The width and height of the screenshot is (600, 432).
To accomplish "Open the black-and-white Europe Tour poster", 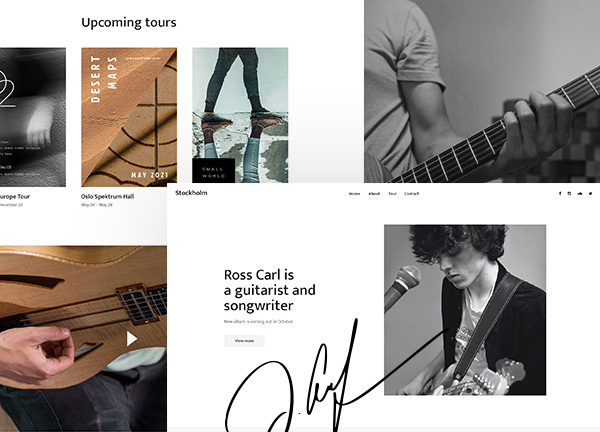I will (33, 117).
